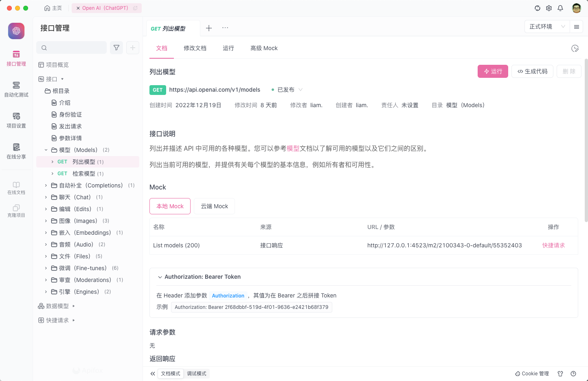
Task: Switch to 云端 Mock
Action: coord(214,206)
